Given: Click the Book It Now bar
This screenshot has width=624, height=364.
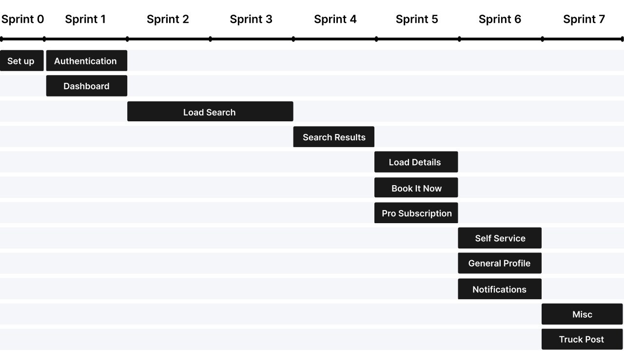Looking at the screenshot, I should (416, 188).
